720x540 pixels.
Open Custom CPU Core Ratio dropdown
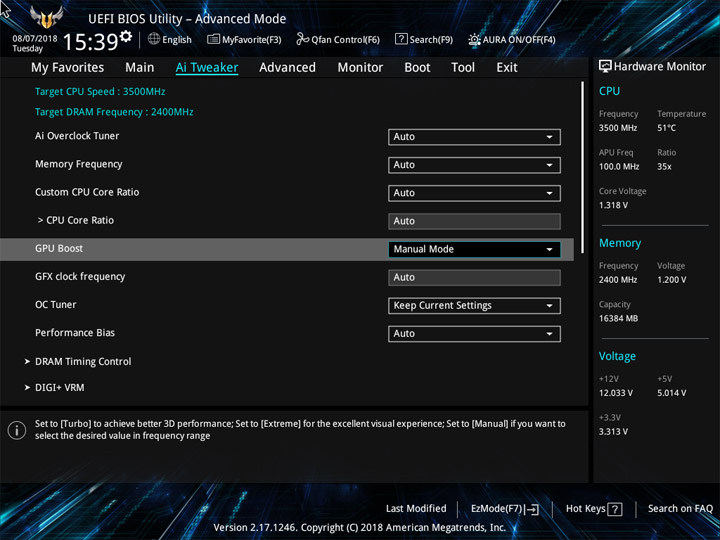click(x=474, y=193)
